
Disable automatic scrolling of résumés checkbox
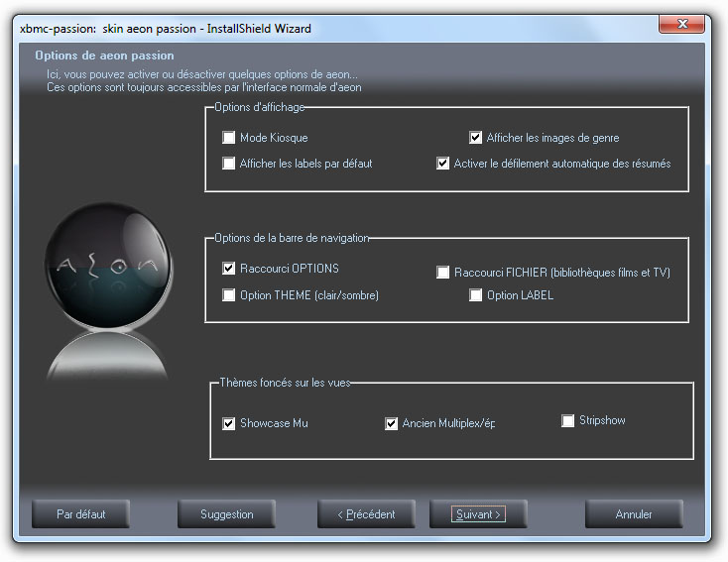[443, 164]
